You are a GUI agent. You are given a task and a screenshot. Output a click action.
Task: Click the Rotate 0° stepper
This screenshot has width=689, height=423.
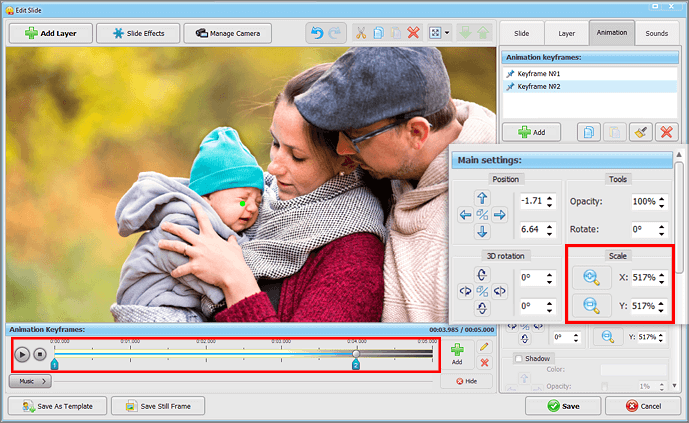coord(661,229)
